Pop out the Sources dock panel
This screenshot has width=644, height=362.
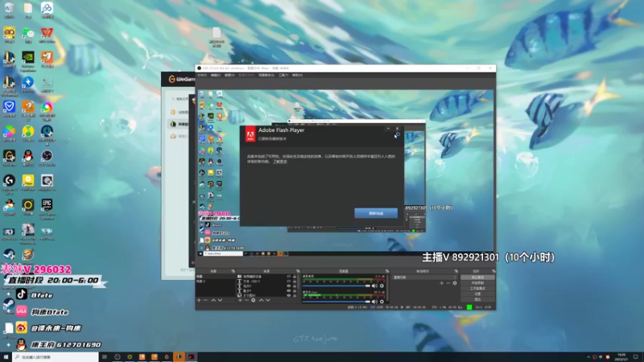point(298,271)
